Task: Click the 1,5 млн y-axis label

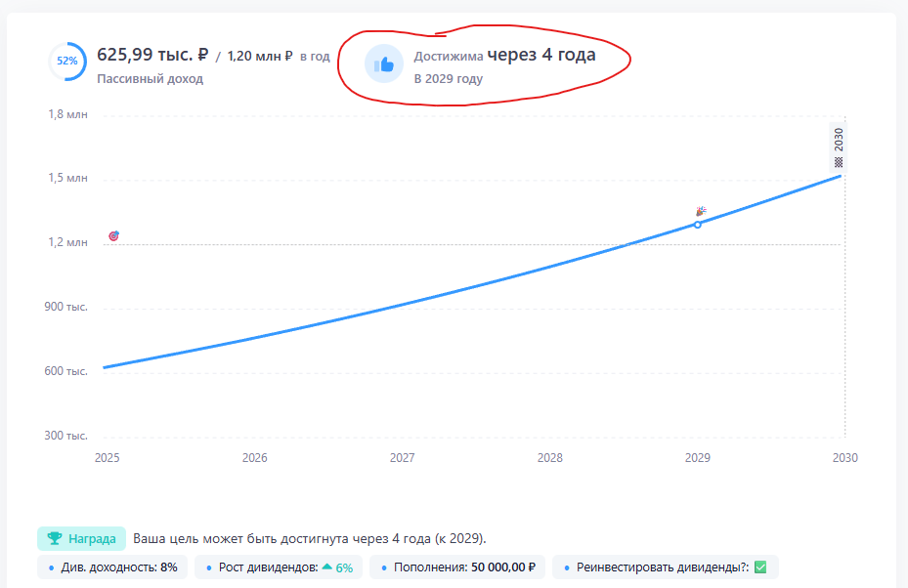Action: pos(67,178)
